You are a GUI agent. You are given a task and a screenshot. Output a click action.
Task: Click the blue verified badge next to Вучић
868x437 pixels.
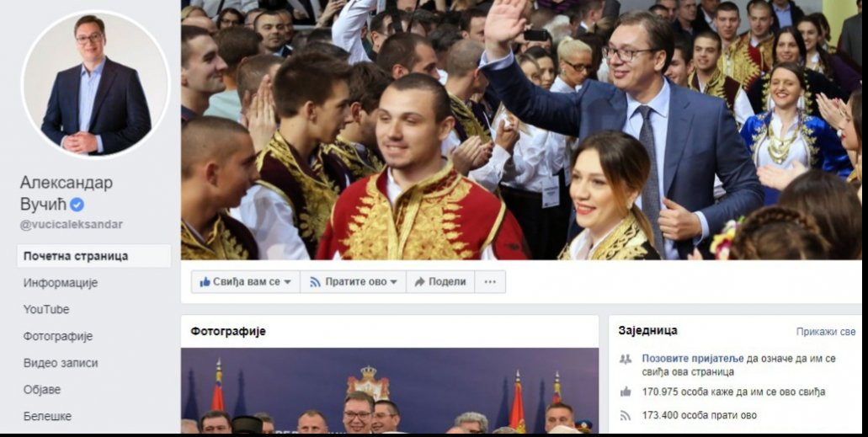point(77,205)
